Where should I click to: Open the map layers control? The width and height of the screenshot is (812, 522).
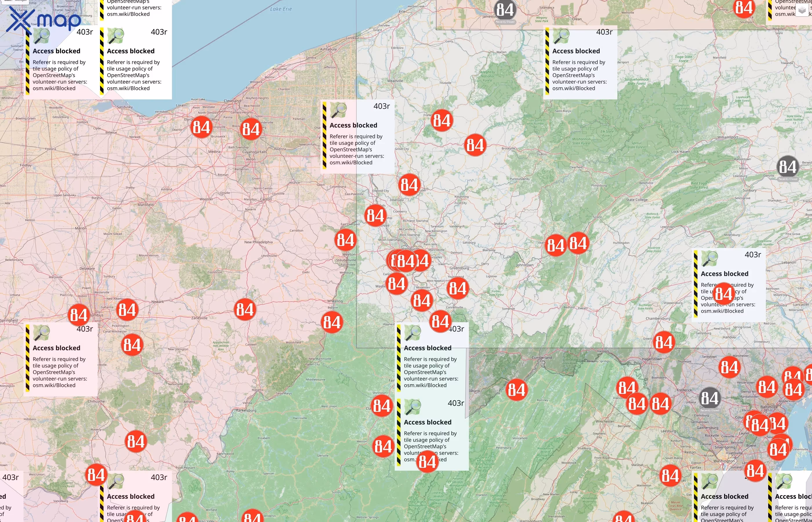pos(802,10)
